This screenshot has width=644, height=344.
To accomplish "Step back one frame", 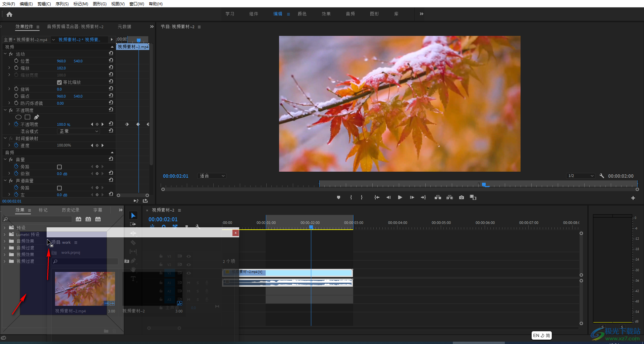I will pyautogui.click(x=388, y=197).
